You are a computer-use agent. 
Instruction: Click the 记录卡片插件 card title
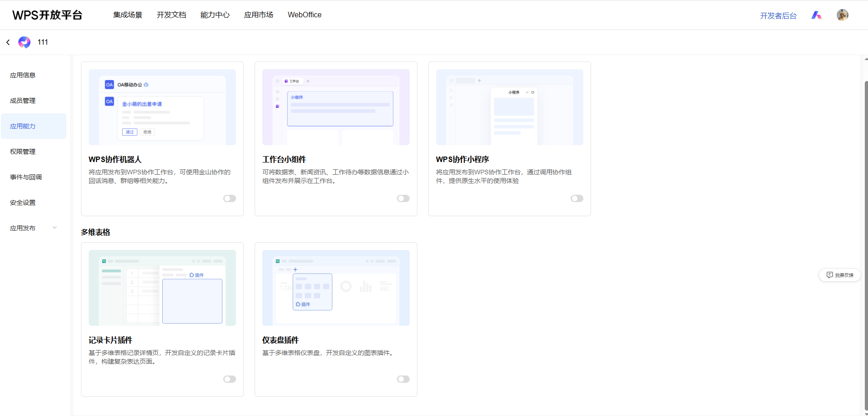coord(110,340)
